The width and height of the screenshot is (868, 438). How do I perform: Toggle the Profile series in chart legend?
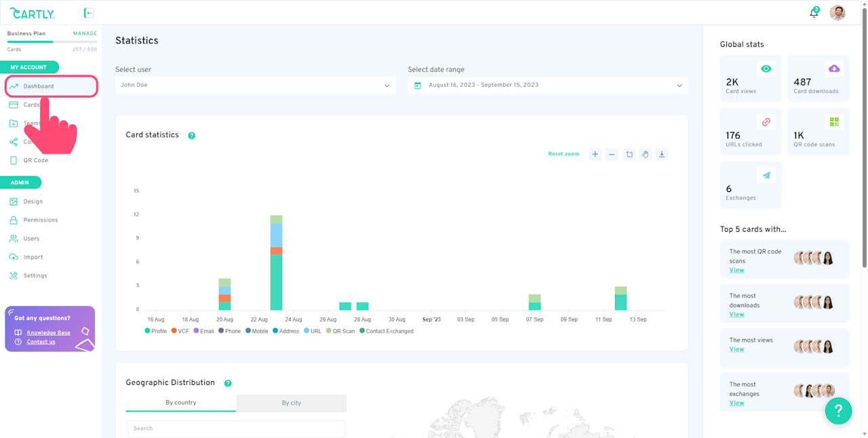(x=156, y=331)
